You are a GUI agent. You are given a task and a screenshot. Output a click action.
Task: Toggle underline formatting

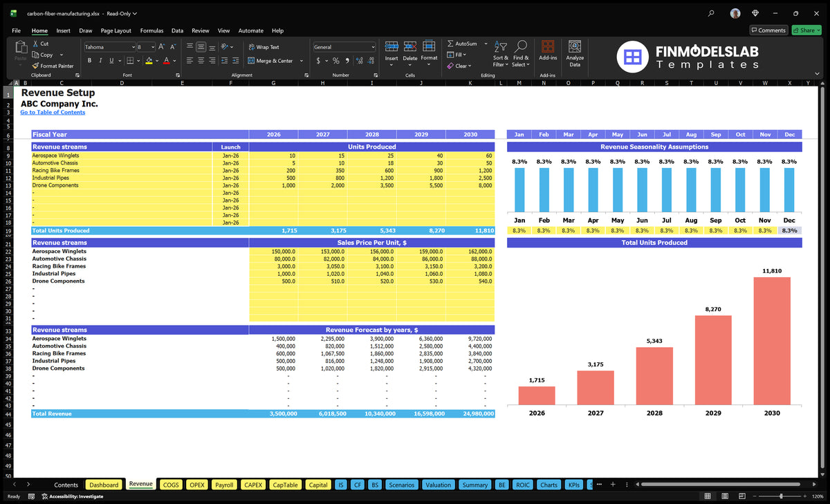[112, 61]
